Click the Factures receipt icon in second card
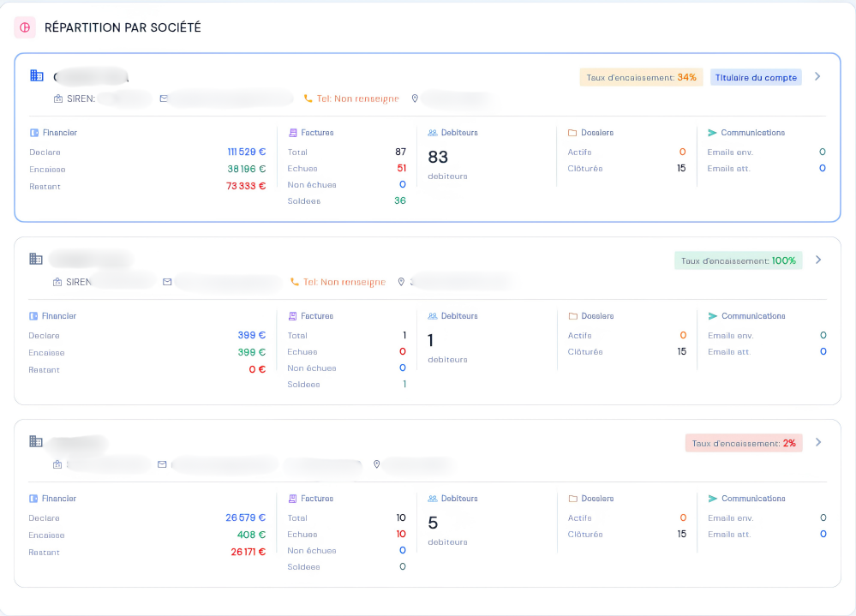The image size is (856, 616). coord(292,316)
